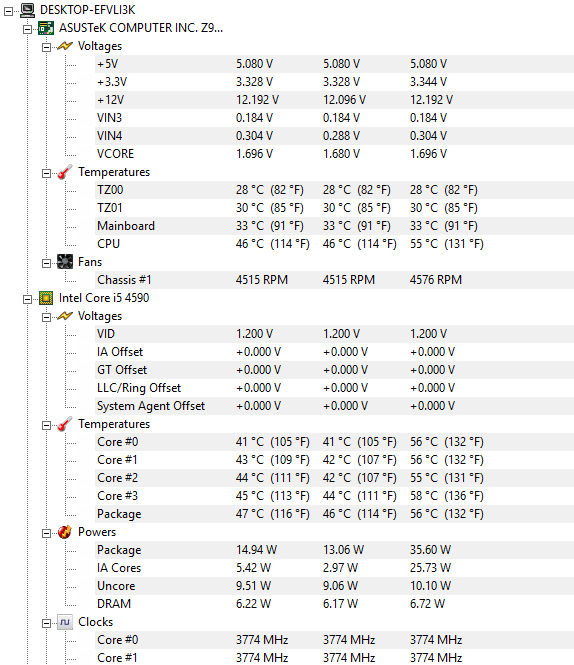Select the System Agent Offset row
Image resolution: width=574 pixels, height=665 pixels.
(x=335, y=406)
